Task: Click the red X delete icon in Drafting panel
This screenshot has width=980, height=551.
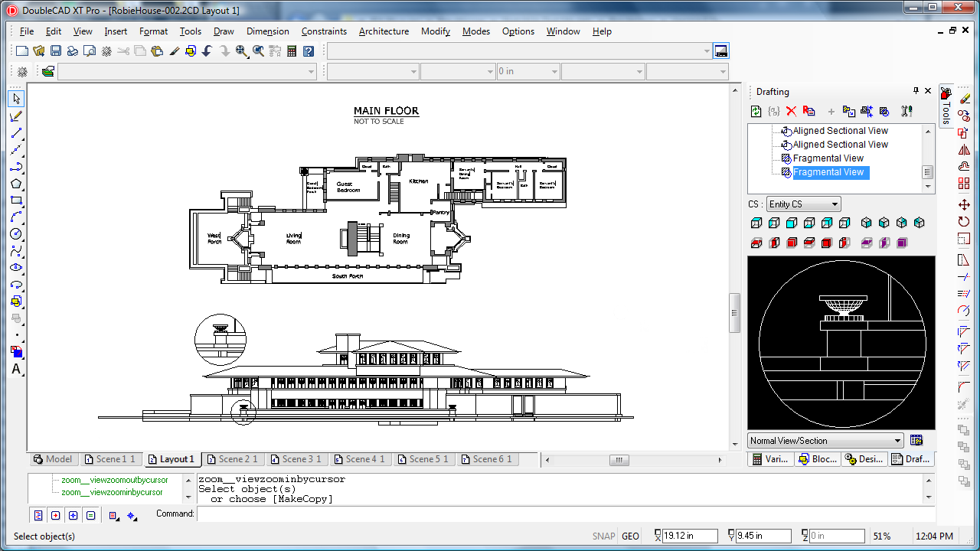Action: point(791,111)
